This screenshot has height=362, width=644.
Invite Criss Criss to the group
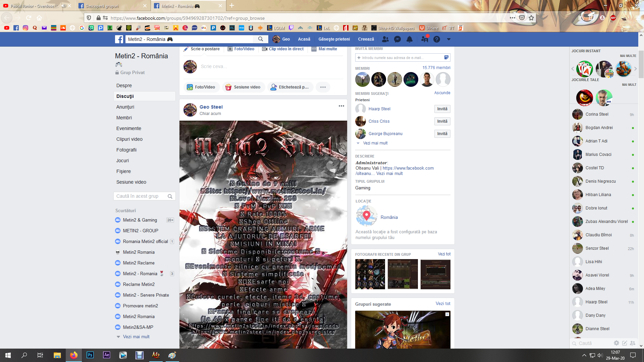click(442, 121)
